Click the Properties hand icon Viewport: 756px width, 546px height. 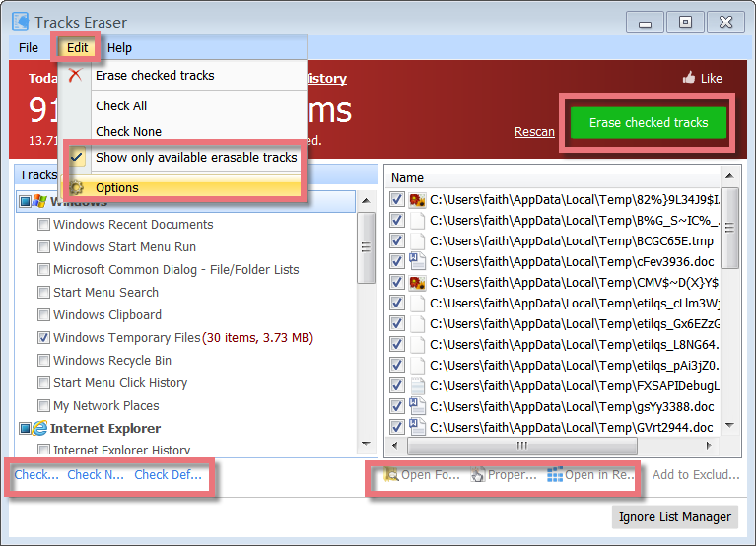478,475
